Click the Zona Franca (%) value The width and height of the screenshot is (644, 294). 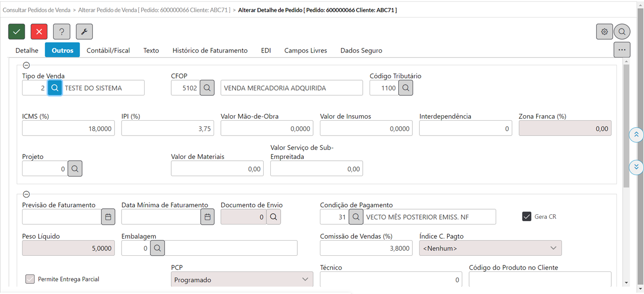[x=565, y=128]
